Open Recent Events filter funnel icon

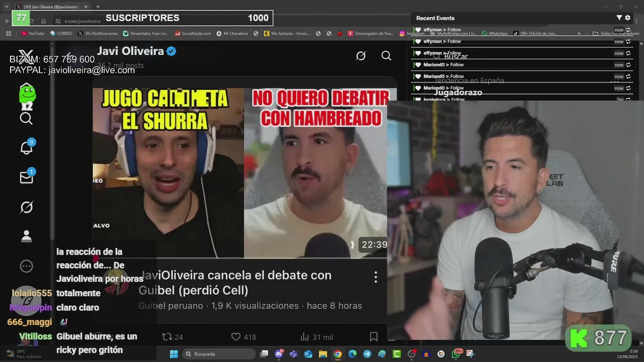coord(619,18)
